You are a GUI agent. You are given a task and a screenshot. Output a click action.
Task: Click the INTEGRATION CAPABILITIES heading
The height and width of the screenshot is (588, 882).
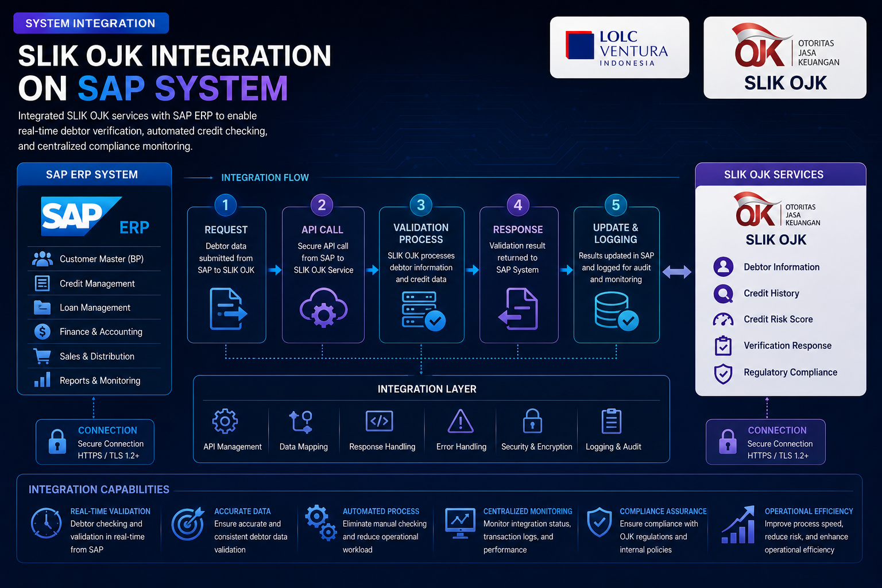(99, 490)
